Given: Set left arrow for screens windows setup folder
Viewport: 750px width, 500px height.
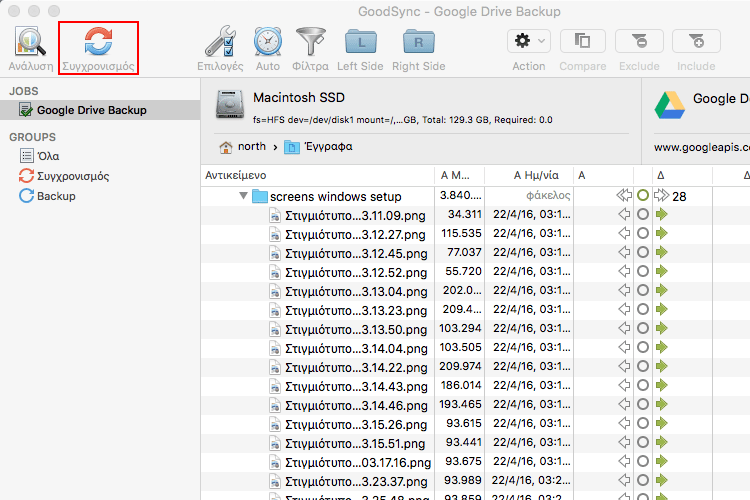Looking at the screenshot, I should [x=624, y=195].
